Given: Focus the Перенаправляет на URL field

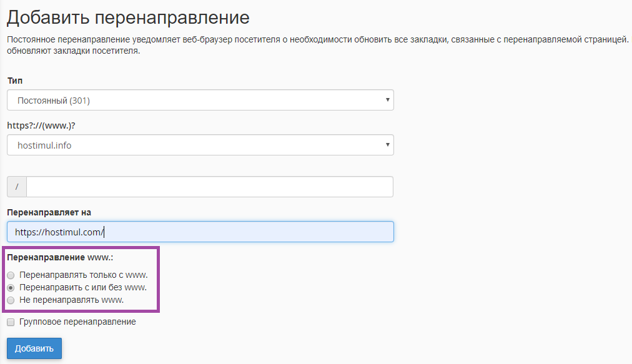Looking at the screenshot, I should [200, 232].
